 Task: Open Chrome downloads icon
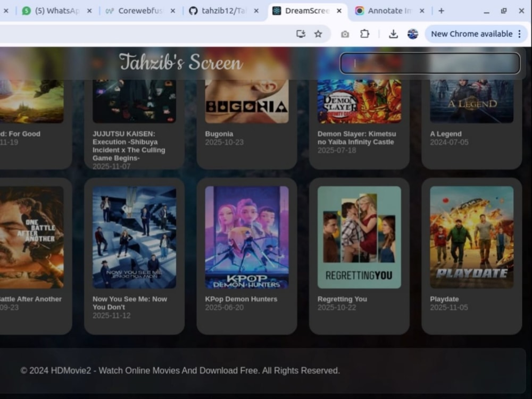[x=393, y=34]
